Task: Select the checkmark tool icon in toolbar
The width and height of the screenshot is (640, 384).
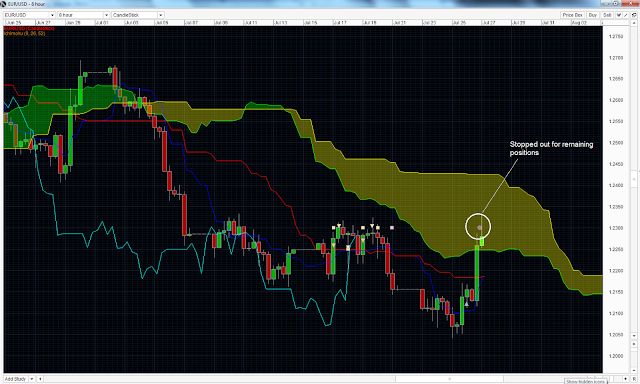Action: click(619, 15)
